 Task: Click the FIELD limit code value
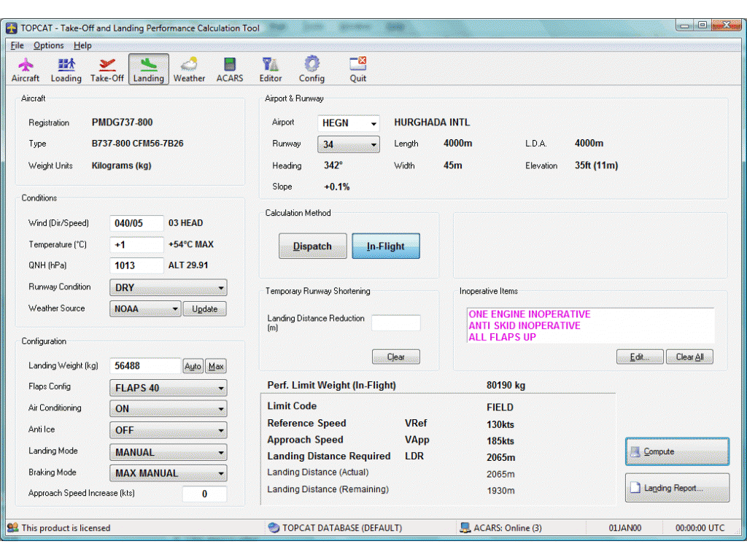(500, 407)
